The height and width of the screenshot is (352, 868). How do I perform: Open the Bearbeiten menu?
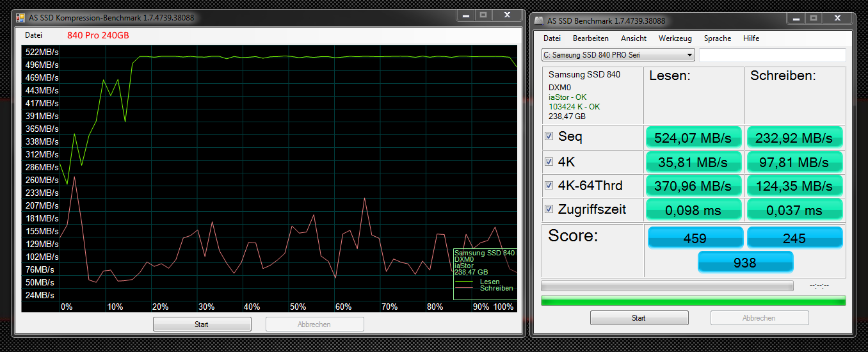[590, 38]
